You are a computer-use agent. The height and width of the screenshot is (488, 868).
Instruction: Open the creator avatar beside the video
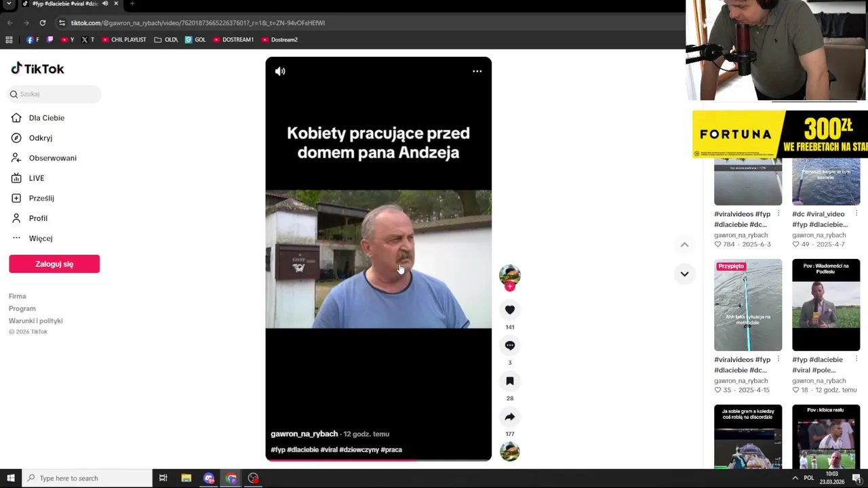pyautogui.click(x=510, y=274)
